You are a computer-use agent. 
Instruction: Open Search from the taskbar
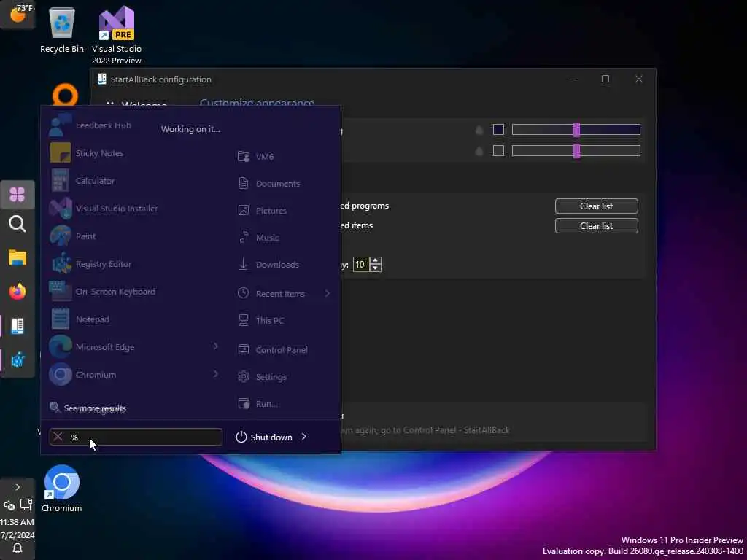pos(18,223)
